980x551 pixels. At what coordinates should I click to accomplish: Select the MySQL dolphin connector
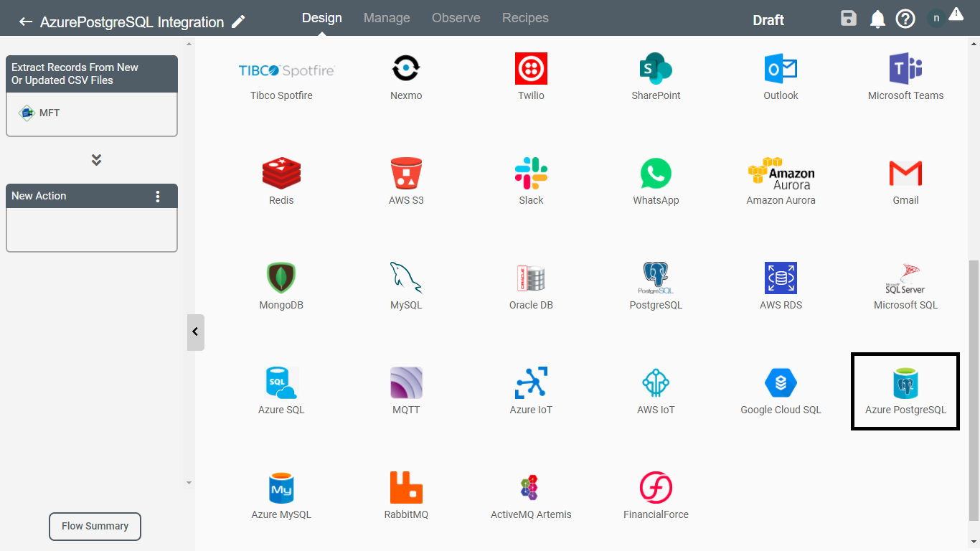tap(406, 286)
